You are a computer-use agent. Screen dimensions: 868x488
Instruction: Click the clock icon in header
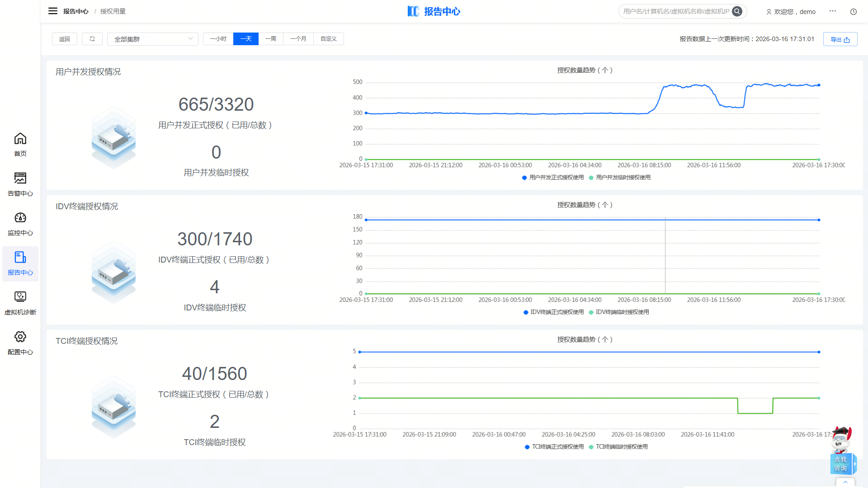pos(854,12)
